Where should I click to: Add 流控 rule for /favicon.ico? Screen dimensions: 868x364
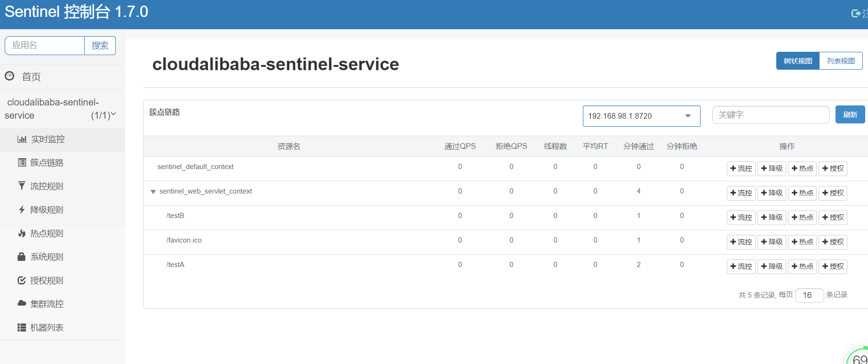(741, 242)
